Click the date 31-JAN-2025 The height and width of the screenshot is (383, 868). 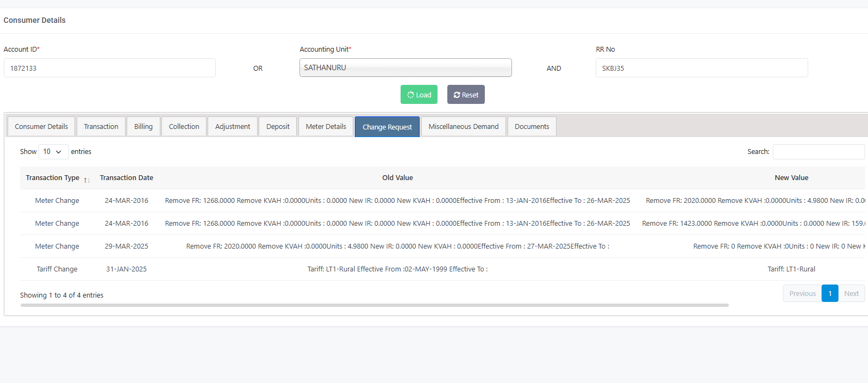click(x=127, y=269)
